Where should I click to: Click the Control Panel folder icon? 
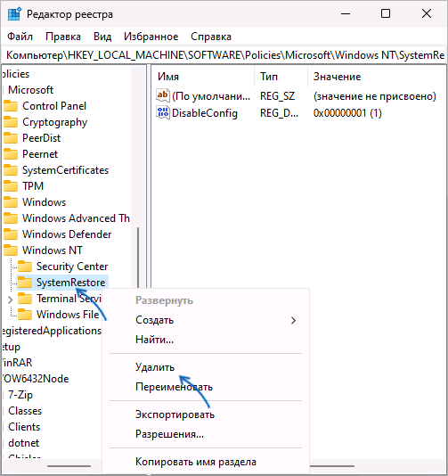point(11,106)
